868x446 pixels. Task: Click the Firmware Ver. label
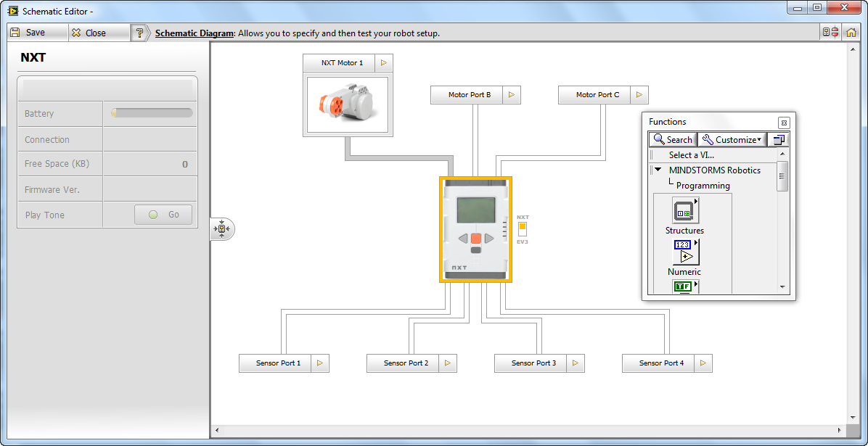click(52, 189)
